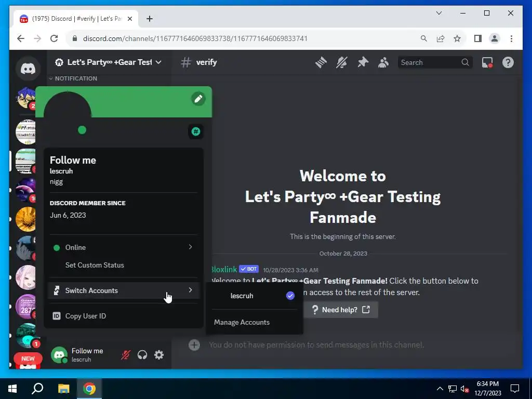Show pinned messages pin icon

(363, 62)
